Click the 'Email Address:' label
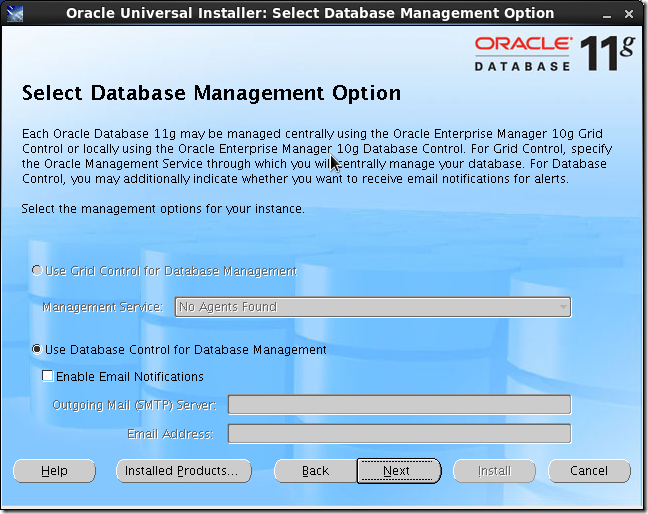 point(170,434)
